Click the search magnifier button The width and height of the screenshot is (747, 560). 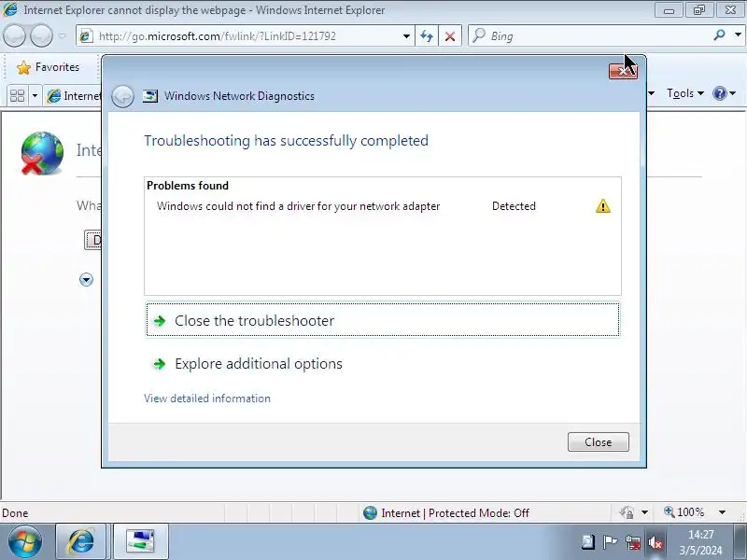click(x=719, y=35)
